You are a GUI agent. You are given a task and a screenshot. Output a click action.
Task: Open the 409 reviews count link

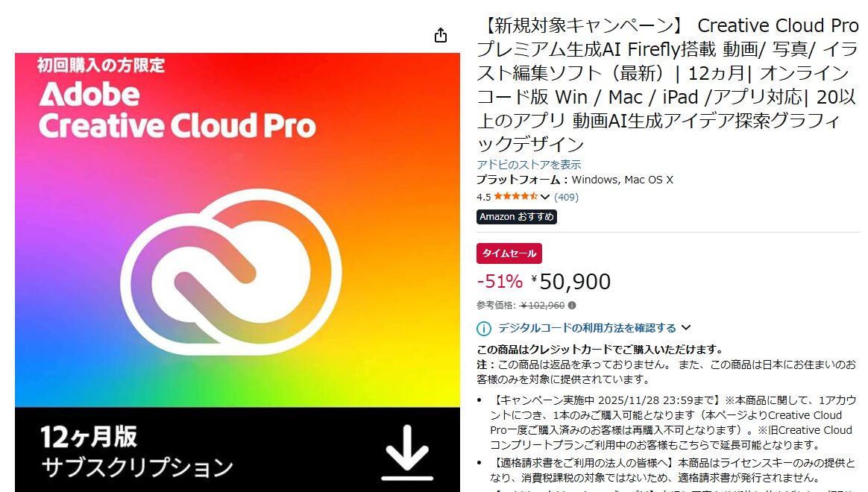coord(566,197)
